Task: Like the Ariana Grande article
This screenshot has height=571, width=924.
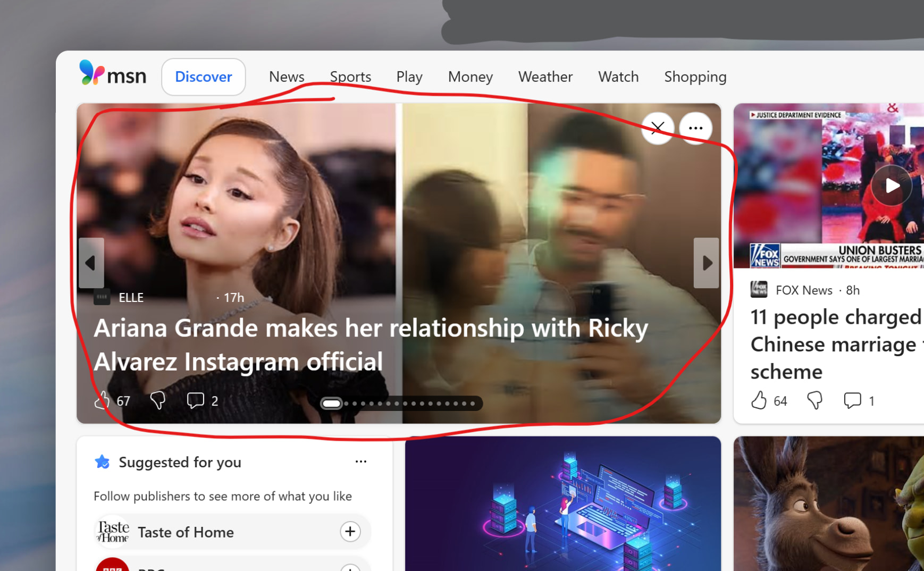Action: click(x=102, y=400)
